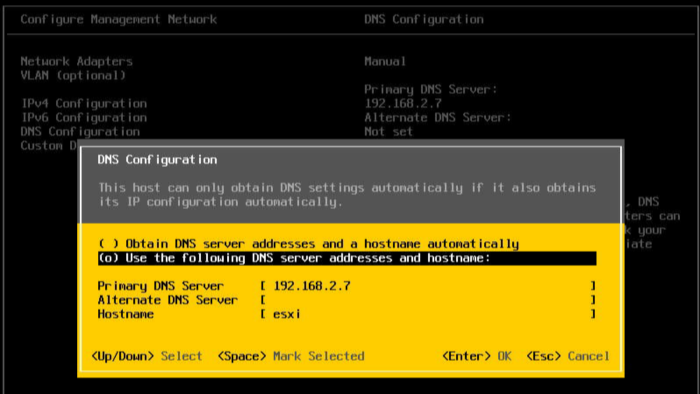Click Alternate DNS Server label in dialog
The height and width of the screenshot is (394, 700).
pos(167,300)
